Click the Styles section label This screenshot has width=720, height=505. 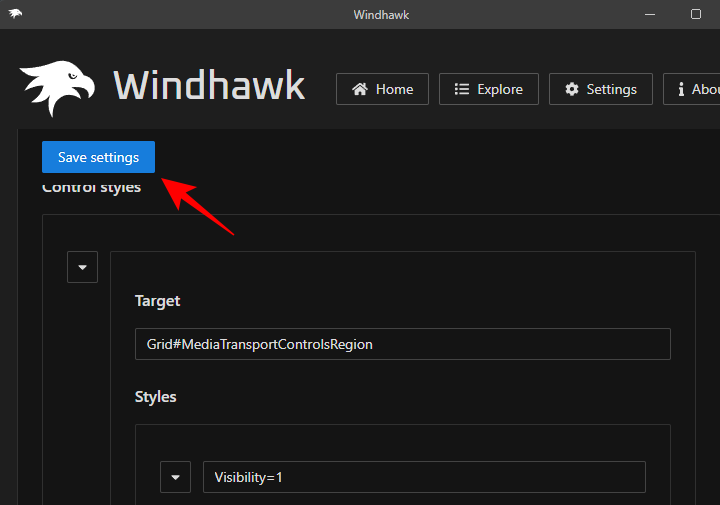pyautogui.click(x=155, y=397)
